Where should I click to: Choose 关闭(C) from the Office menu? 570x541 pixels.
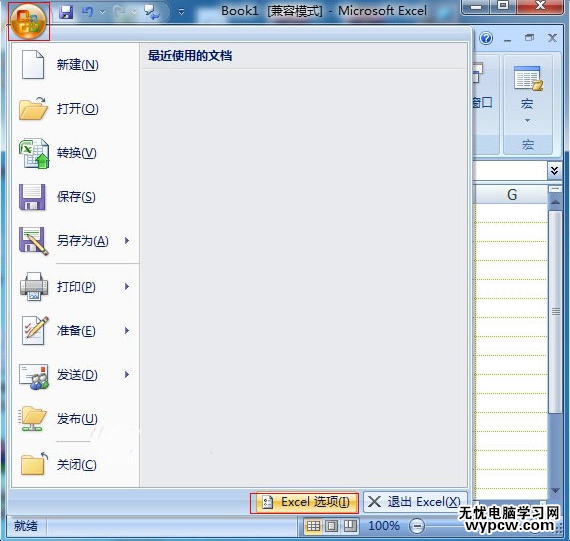[76, 464]
